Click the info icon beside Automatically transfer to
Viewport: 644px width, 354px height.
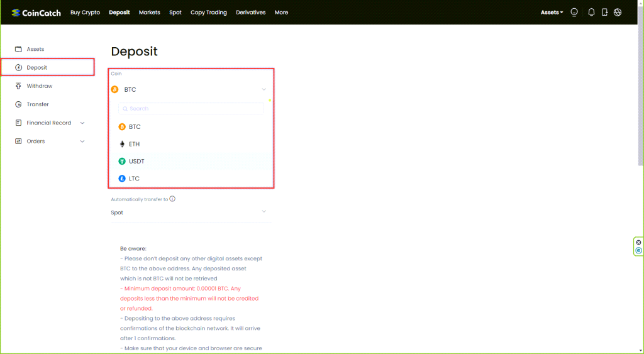pos(172,199)
